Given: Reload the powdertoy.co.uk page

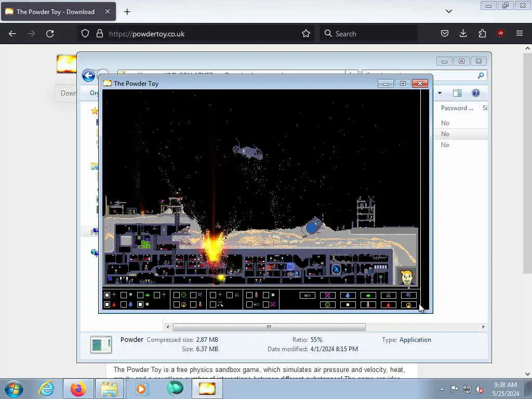Looking at the screenshot, I should pyautogui.click(x=50, y=34).
